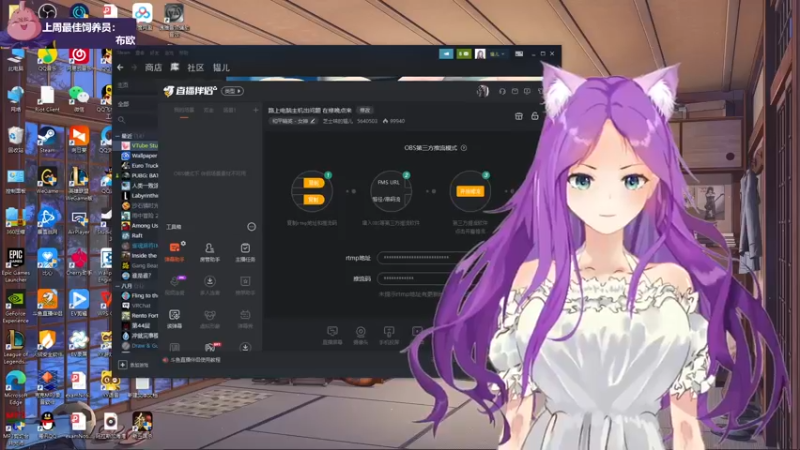Click the 手机投屏 icon in bottom toolbar
This screenshot has height=450, width=800.
click(389, 335)
